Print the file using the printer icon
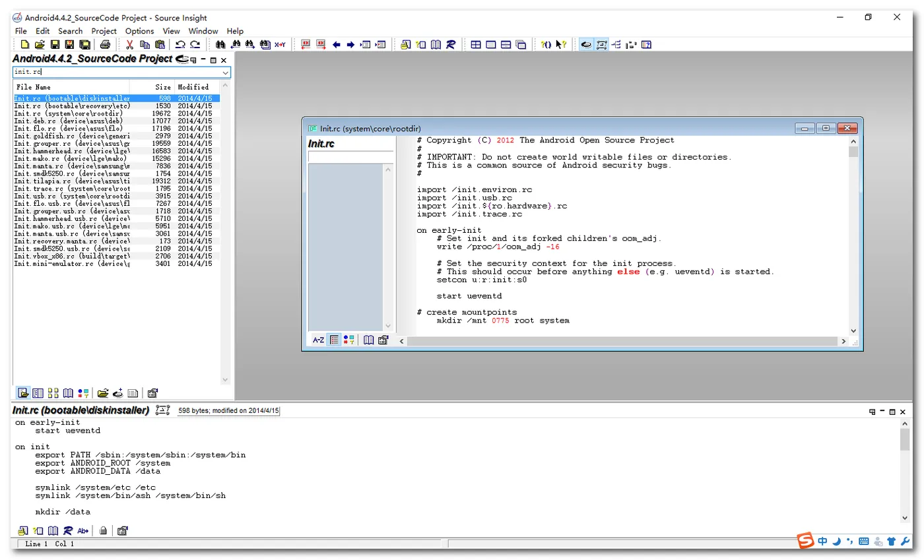This screenshot has height=560, width=924. click(x=105, y=45)
